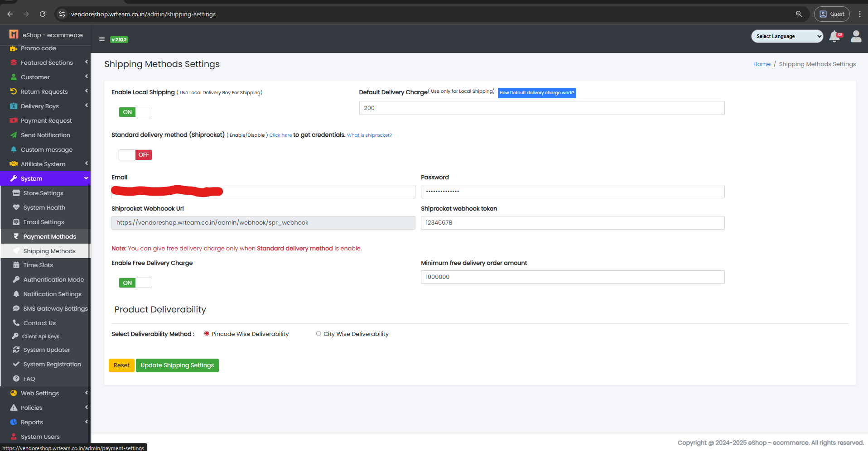Viewport: 868px width, 451px height.
Task: Go back using the browser back arrow
Action: (10, 14)
